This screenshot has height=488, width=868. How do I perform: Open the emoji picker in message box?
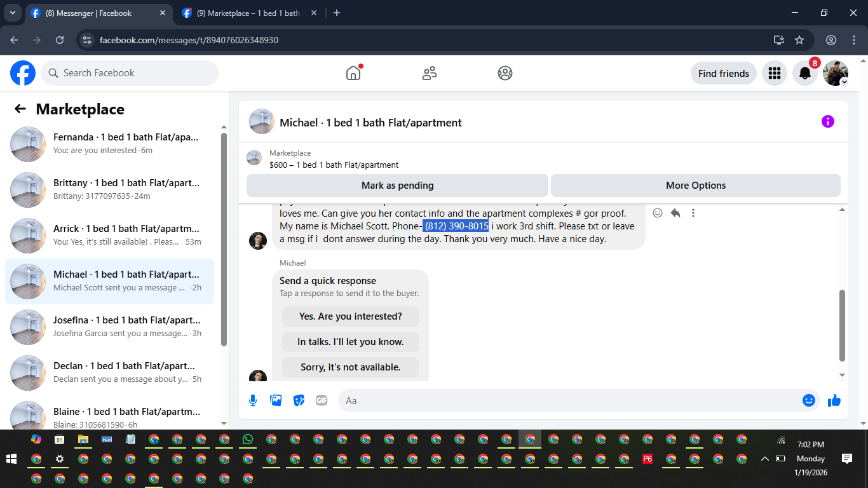[808, 400]
